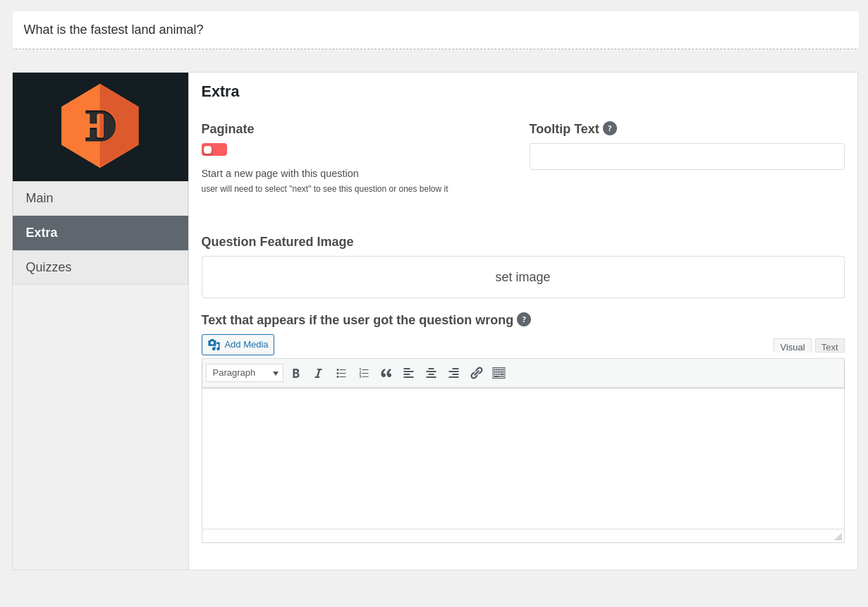The width and height of the screenshot is (868, 607).
Task: Align text left in editor
Action: (x=409, y=373)
